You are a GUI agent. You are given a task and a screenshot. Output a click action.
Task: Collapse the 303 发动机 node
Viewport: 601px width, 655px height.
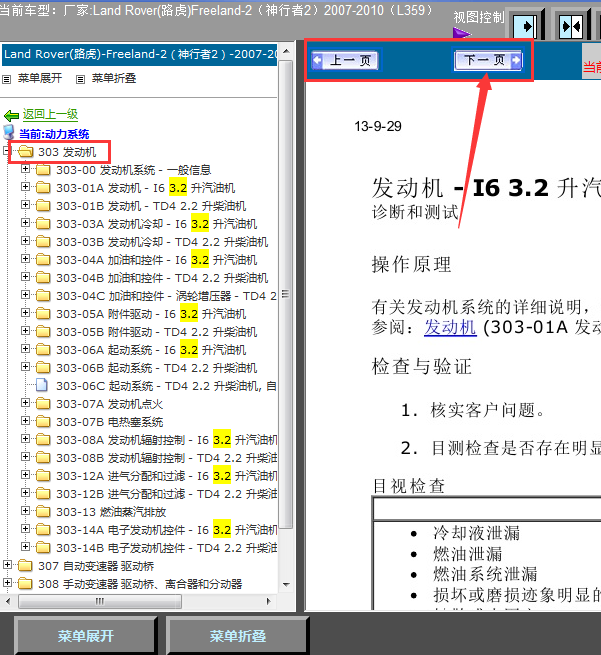pyautogui.click(x=7, y=150)
